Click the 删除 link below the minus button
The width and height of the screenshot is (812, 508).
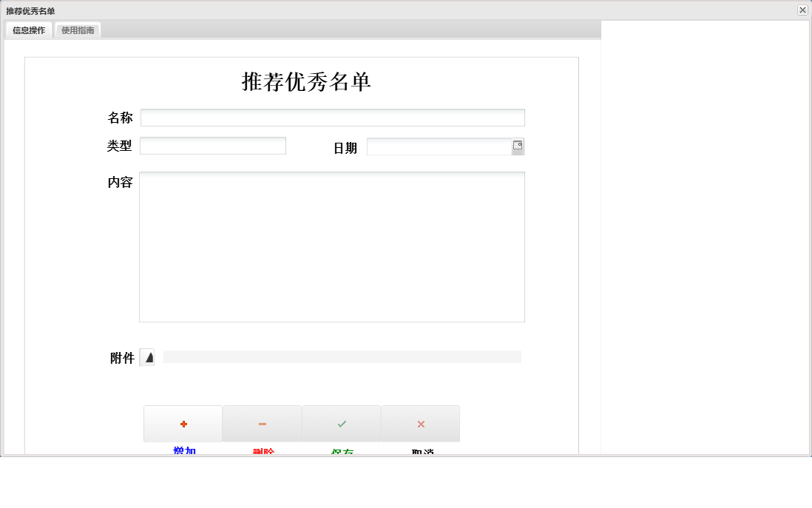262,450
